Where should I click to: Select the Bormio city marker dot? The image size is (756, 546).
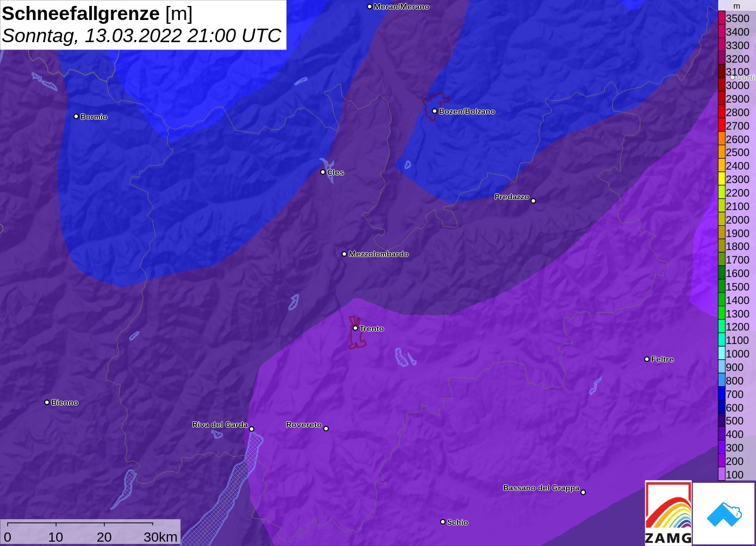tap(76, 116)
